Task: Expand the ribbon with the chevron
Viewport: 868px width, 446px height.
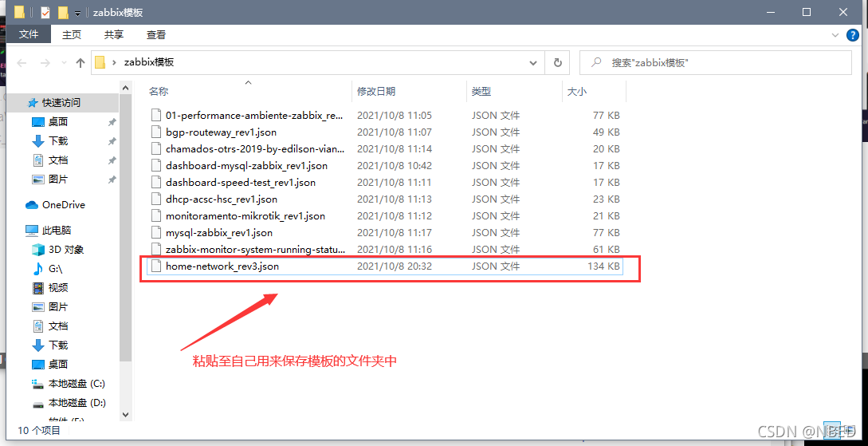Action: tap(835, 35)
